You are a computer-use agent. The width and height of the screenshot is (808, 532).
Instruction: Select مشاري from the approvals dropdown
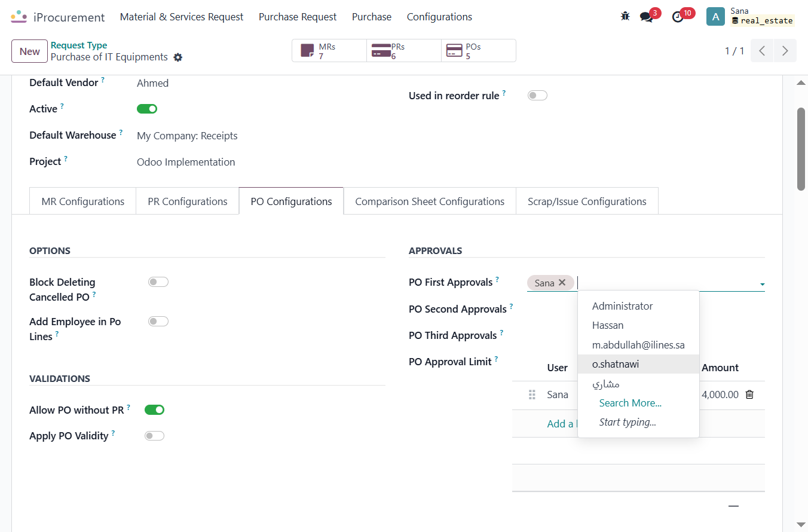(638, 384)
